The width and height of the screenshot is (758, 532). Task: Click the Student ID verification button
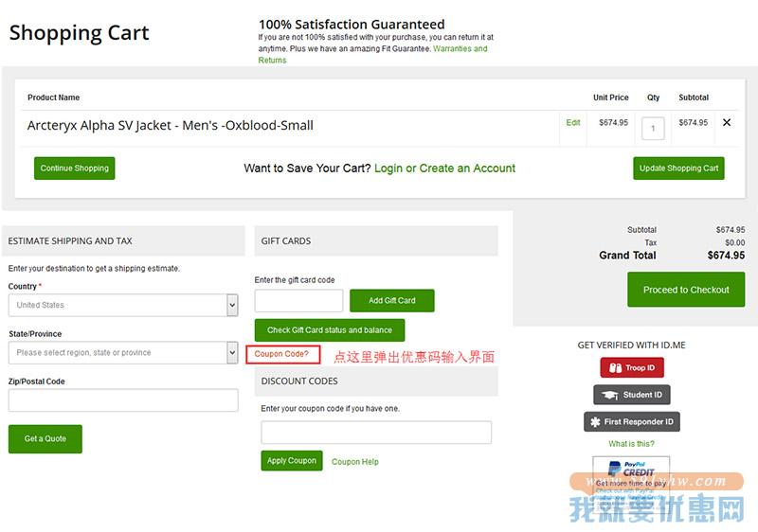click(632, 395)
